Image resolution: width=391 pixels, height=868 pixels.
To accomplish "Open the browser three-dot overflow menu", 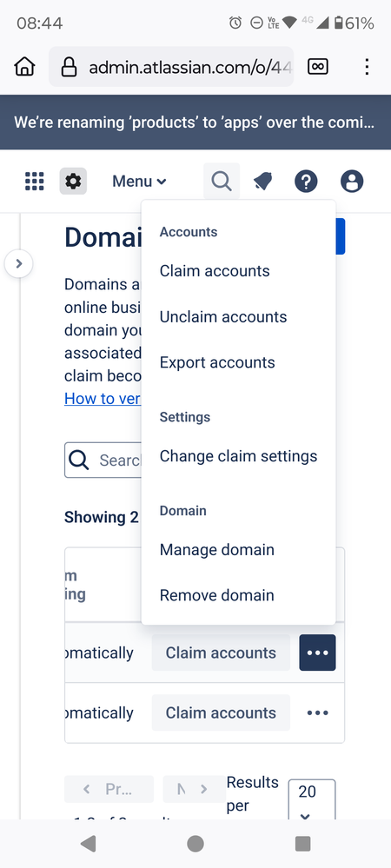I will coord(367,67).
